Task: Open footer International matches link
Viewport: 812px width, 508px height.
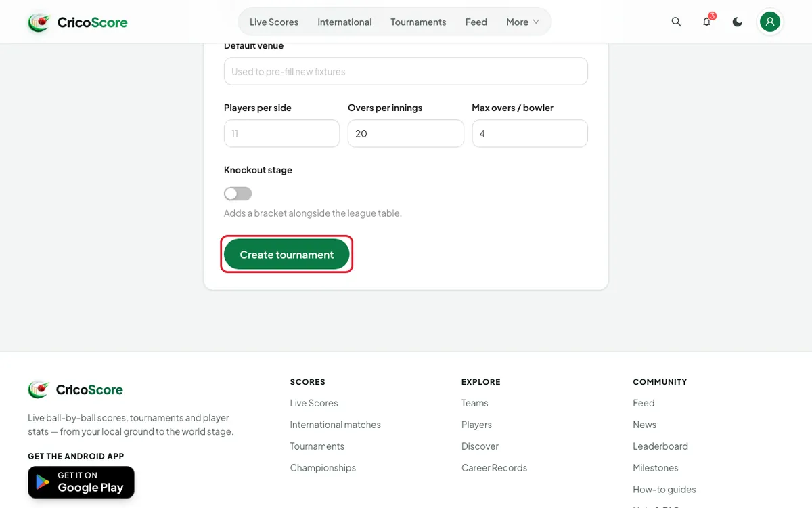Action: [x=336, y=425]
